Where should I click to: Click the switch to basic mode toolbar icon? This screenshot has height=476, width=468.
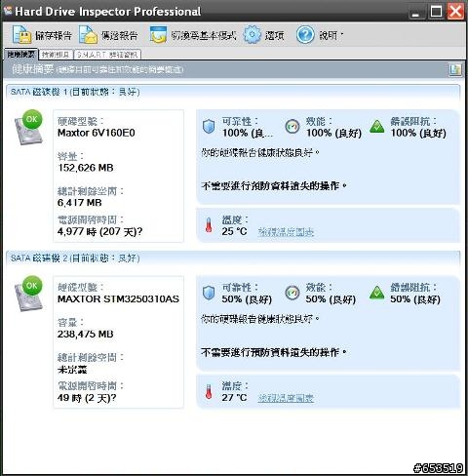point(158,35)
